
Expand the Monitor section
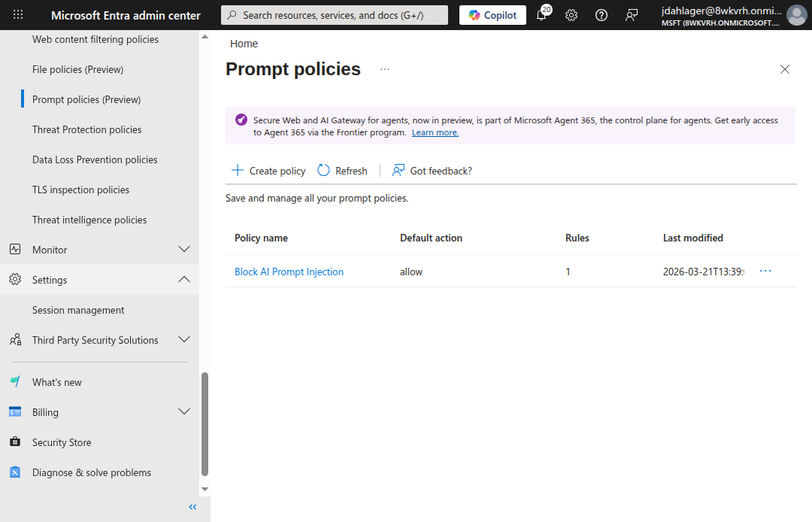(x=184, y=249)
